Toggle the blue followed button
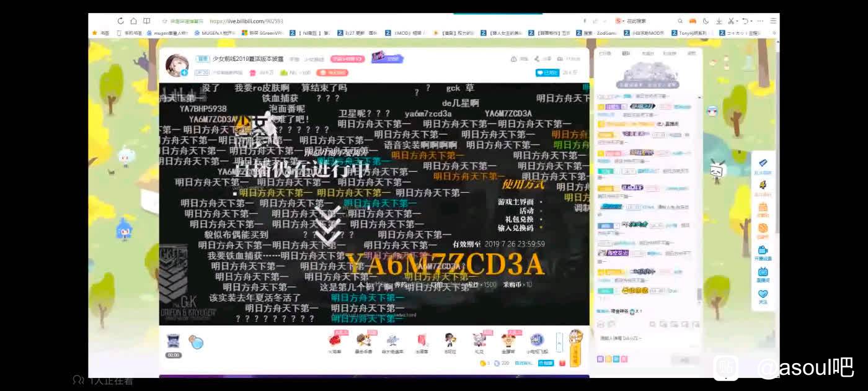The width and height of the screenshot is (868, 391). click(x=547, y=73)
